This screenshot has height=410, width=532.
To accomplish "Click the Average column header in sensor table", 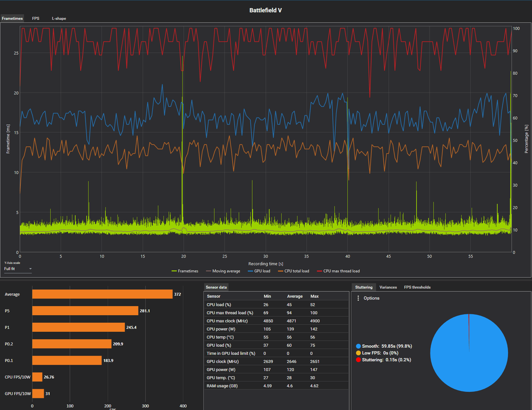I will pyautogui.click(x=295, y=296).
